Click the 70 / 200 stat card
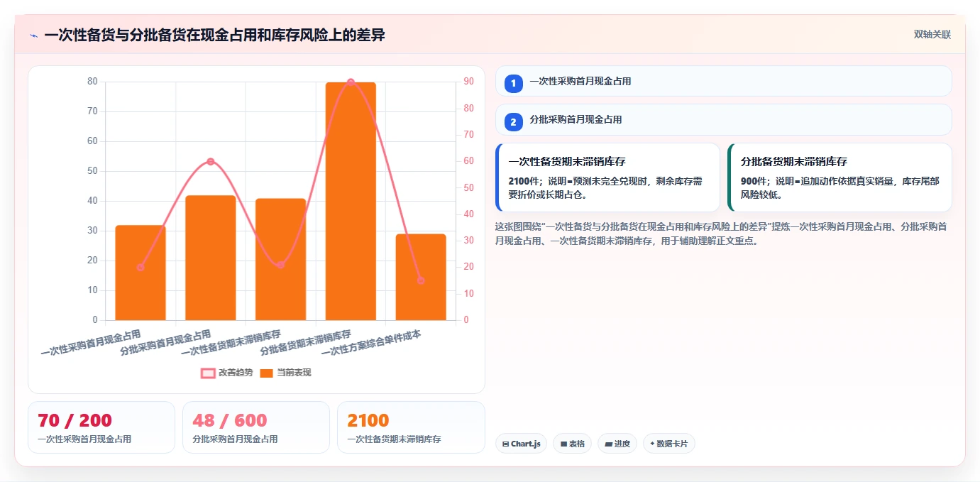Viewport: 980px width, 482px height. coord(101,427)
